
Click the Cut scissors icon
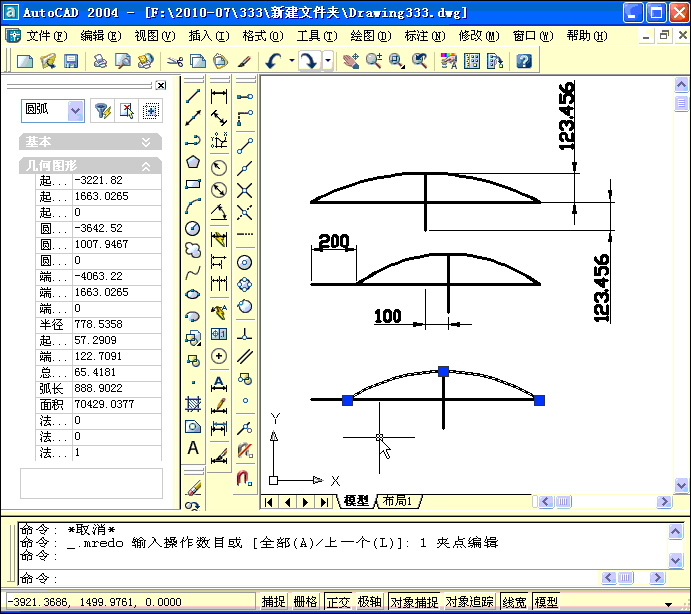pos(175,61)
